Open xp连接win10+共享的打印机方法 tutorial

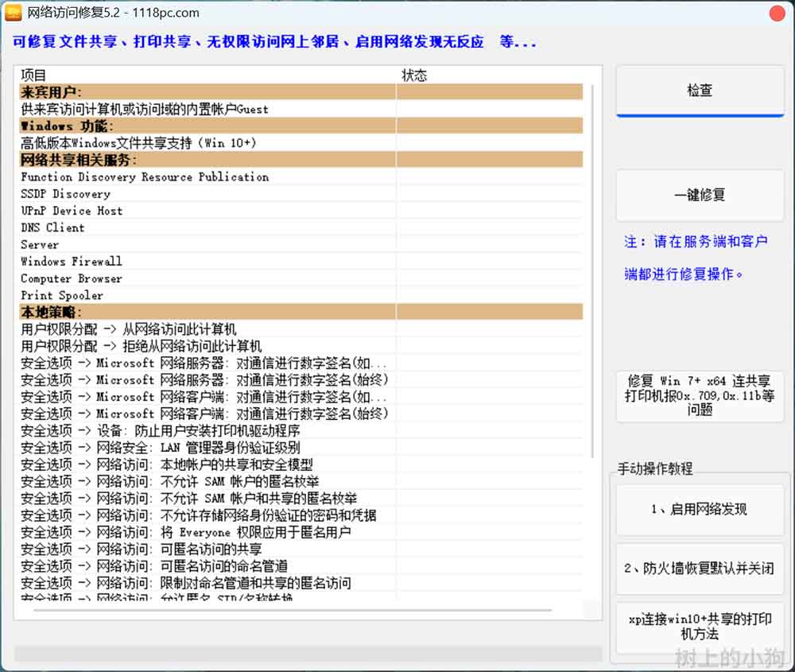[700, 627]
